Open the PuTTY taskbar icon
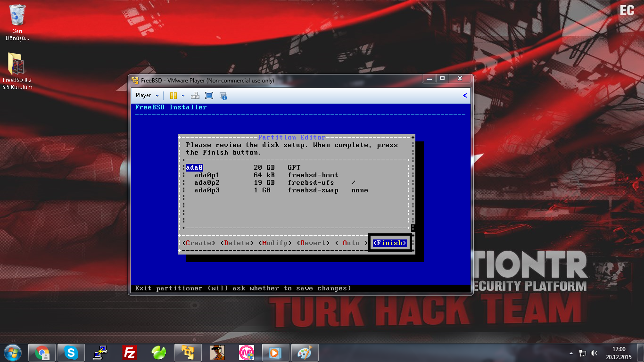Image resolution: width=644 pixels, height=362 pixels. (x=100, y=353)
